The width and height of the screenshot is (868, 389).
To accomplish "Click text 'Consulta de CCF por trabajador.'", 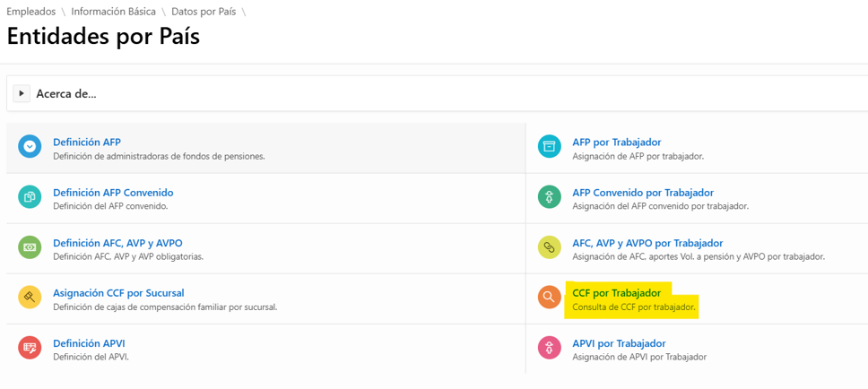I will [x=634, y=307].
